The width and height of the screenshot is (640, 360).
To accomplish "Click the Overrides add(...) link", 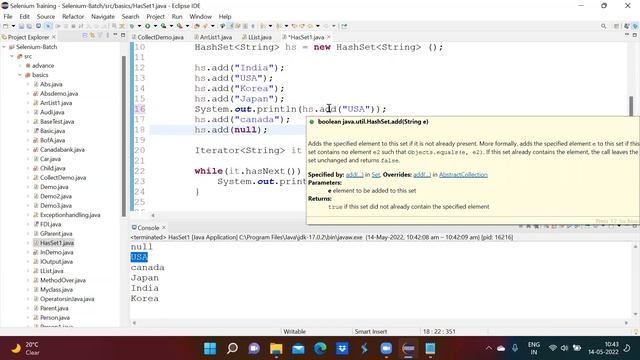I will [x=422, y=175].
